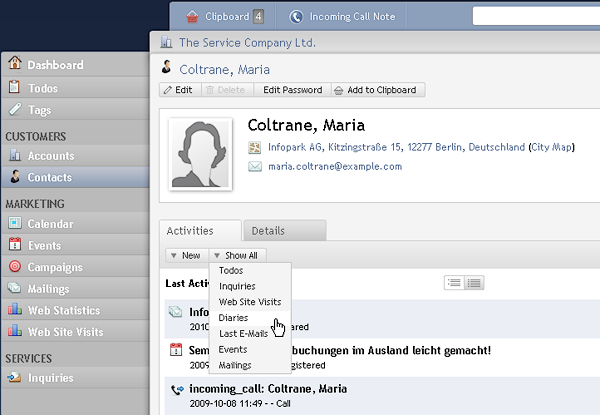This screenshot has width=600, height=415.
Task: Click the incoming call phone activity icon
Action: tap(177, 390)
